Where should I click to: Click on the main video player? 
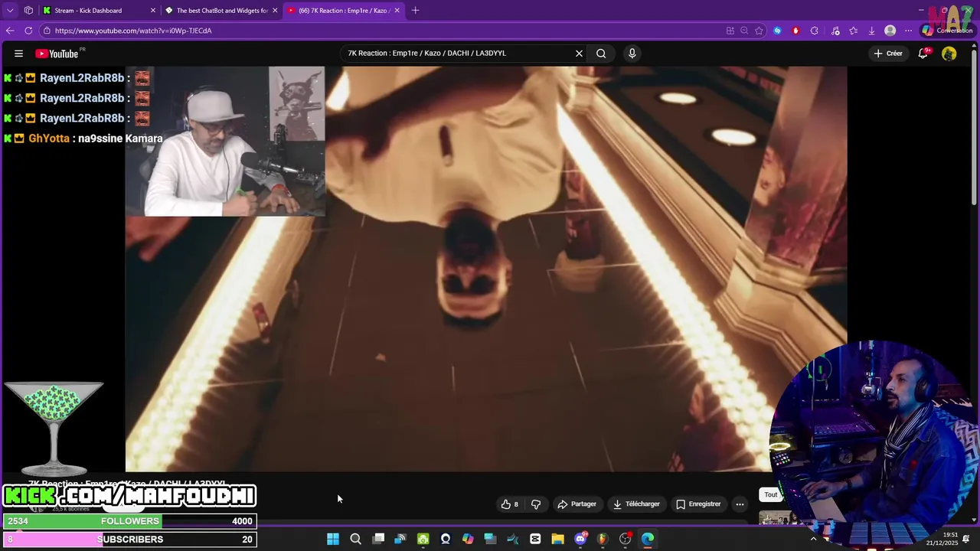click(x=486, y=268)
